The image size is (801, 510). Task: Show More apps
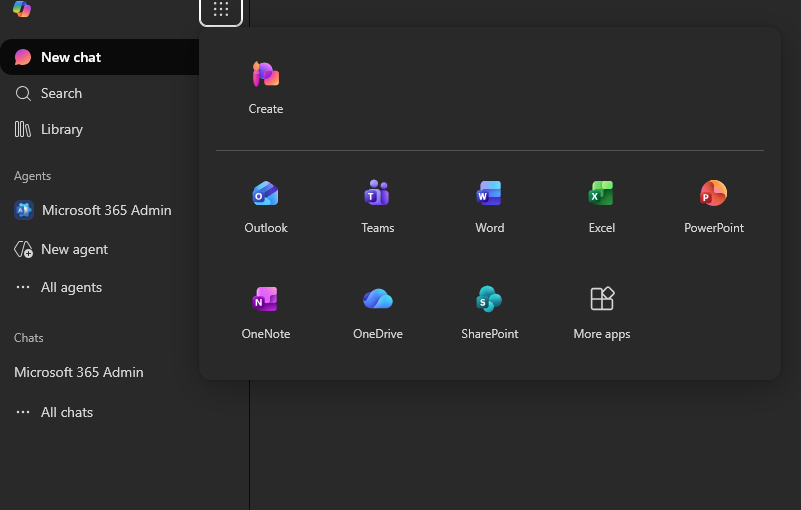pos(601,312)
